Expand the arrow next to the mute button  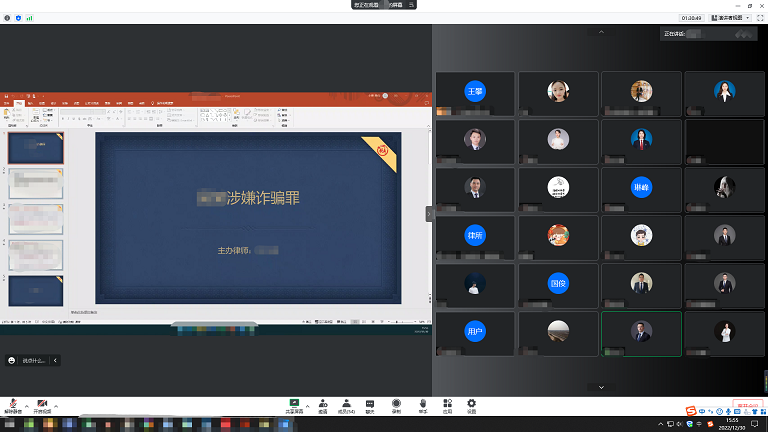[x=26, y=405]
